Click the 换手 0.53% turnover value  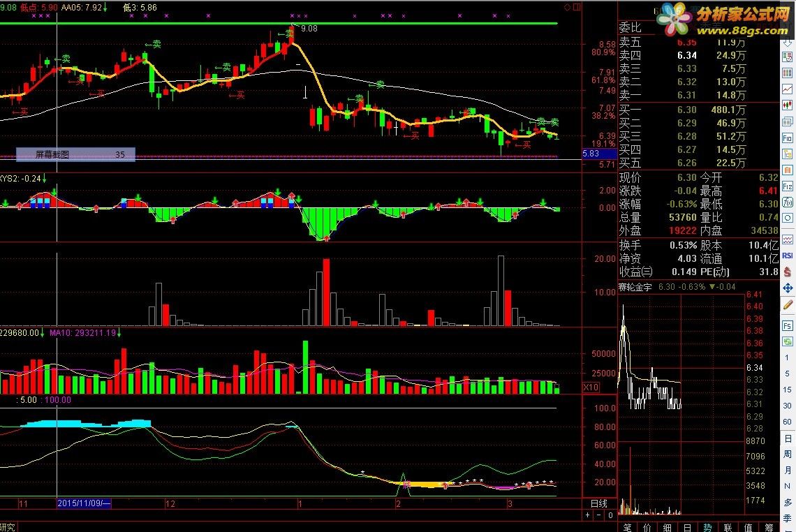[x=684, y=245]
